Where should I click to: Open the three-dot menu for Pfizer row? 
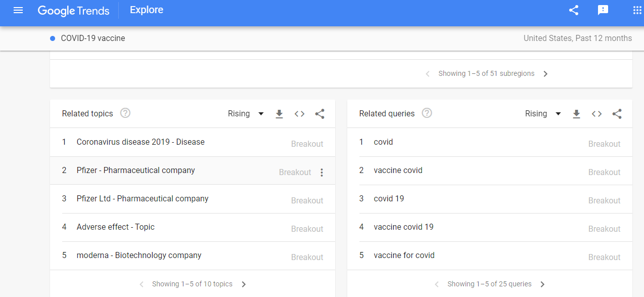point(321,173)
